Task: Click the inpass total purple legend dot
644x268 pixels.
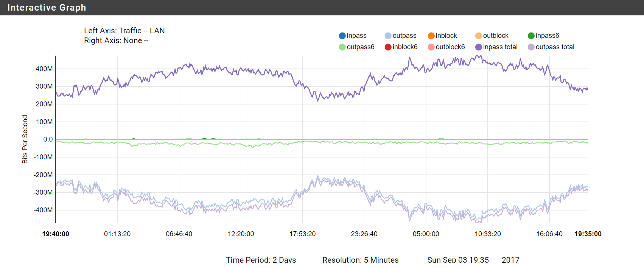Action: [x=479, y=47]
